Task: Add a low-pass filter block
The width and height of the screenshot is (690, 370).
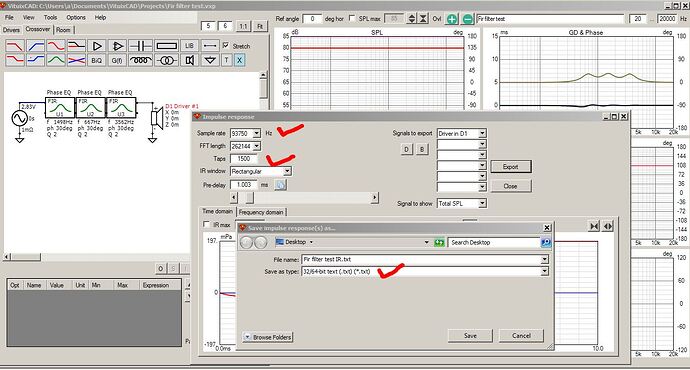Action: coord(15,46)
